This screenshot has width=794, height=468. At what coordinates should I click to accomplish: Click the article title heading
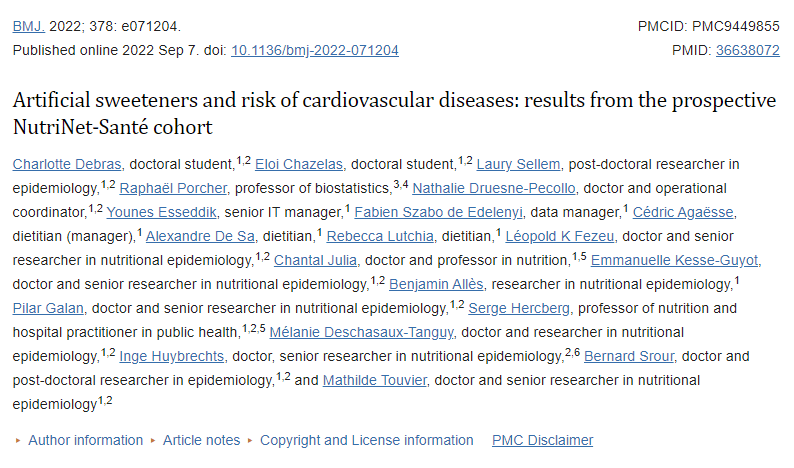point(394,114)
